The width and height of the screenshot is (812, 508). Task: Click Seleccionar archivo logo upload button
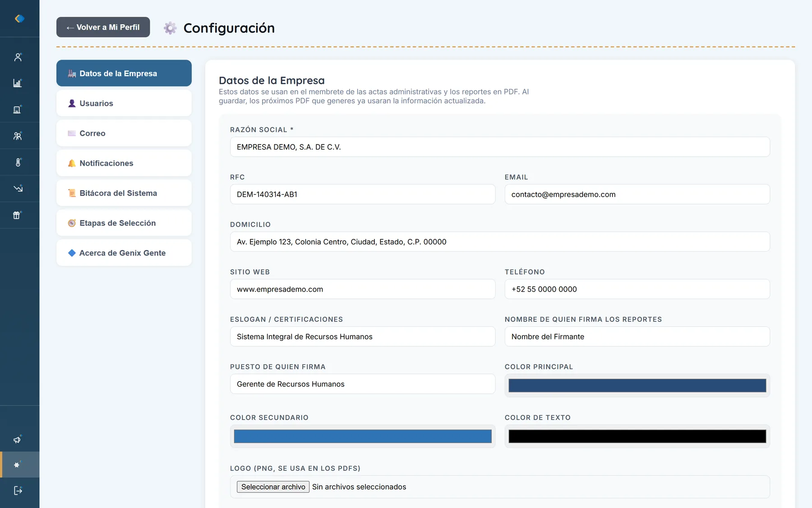[273, 487]
